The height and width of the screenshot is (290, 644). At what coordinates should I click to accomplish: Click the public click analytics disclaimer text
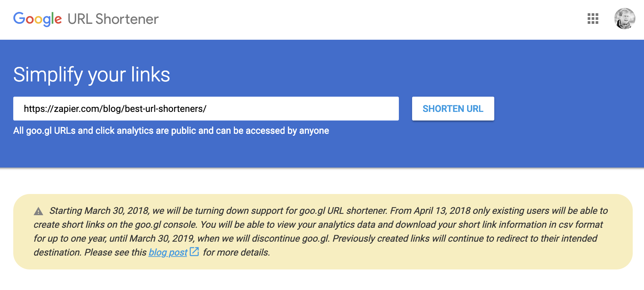pyautogui.click(x=171, y=131)
